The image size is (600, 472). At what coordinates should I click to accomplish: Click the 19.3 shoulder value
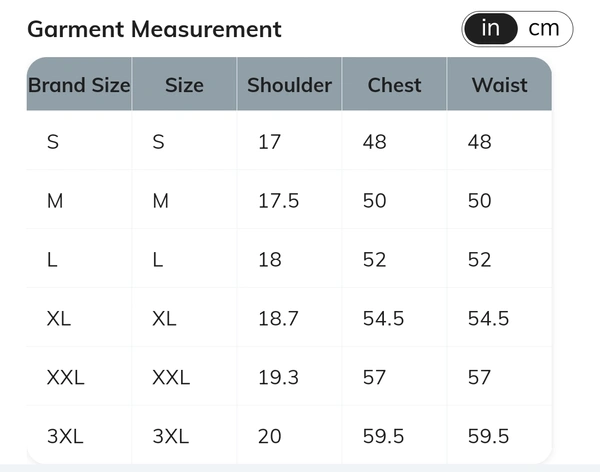(x=278, y=377)
